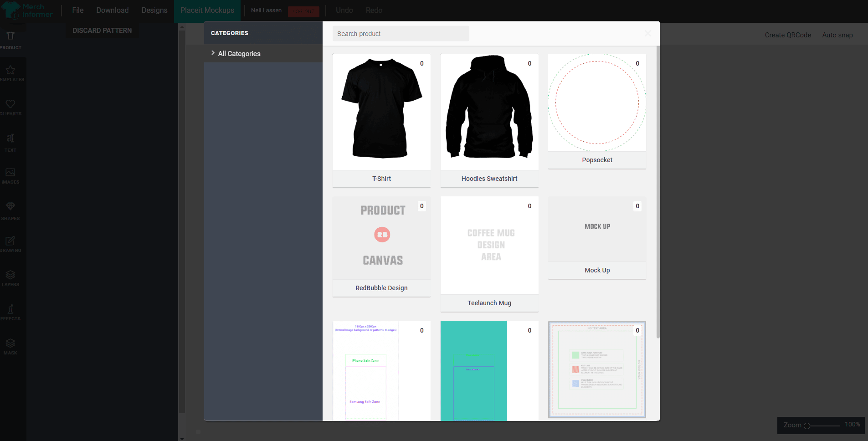This screenshot has height=441, width=868.
Task: Select the Teelaunch Mug product thumbnail
Action: [x=489, y=245]
